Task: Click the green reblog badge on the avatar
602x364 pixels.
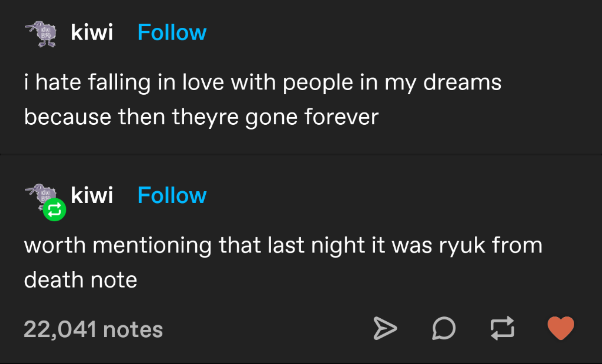Action: 54,210
